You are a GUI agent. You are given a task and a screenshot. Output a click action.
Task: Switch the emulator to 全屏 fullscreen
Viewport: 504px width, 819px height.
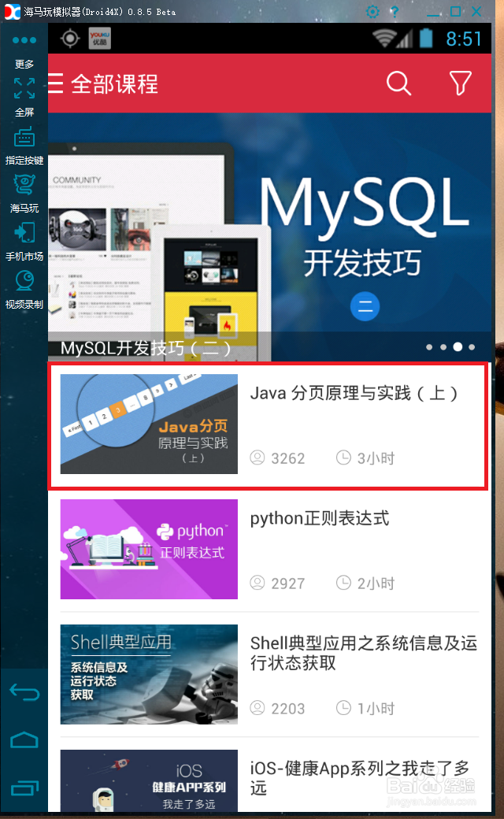click(24, 97)
